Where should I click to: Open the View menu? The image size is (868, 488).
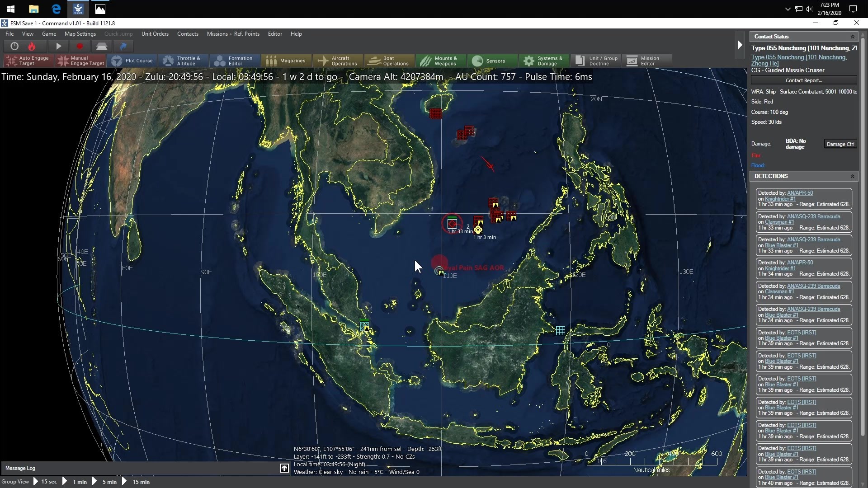tap(28, 34)
